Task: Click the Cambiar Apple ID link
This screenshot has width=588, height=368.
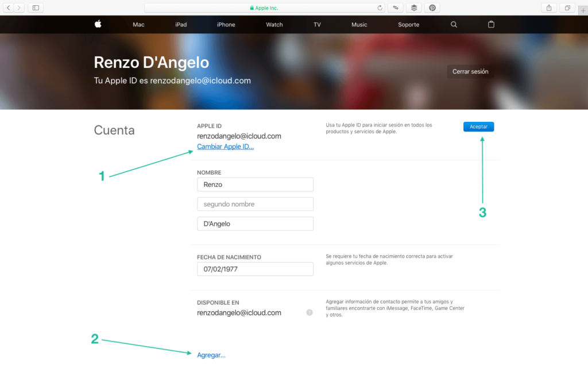Action: click(x=225, y=147)
